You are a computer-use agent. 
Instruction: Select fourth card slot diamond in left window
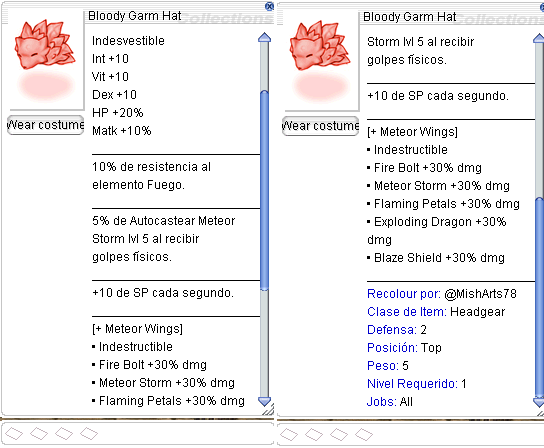coord(89,433)
